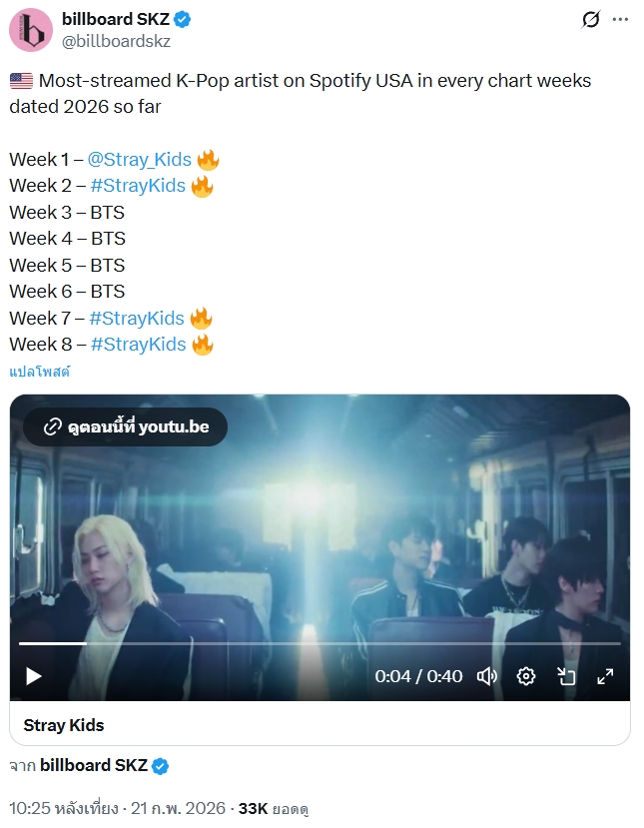The image size is (644, 828).
Task: Open #StrayKids hashtag in Week 2 line
Action: [139, 186]
